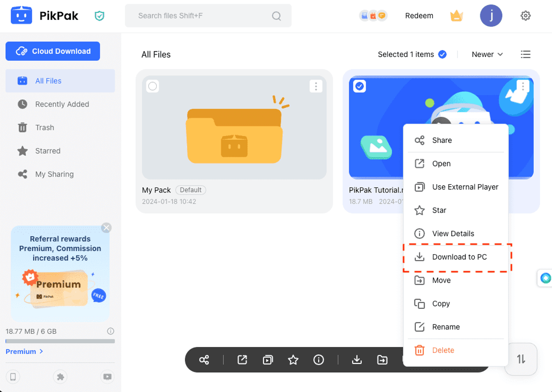This screenshot has width=552, height=392.
Task: Click the "All Files" heading text
Action: (156, 55)
